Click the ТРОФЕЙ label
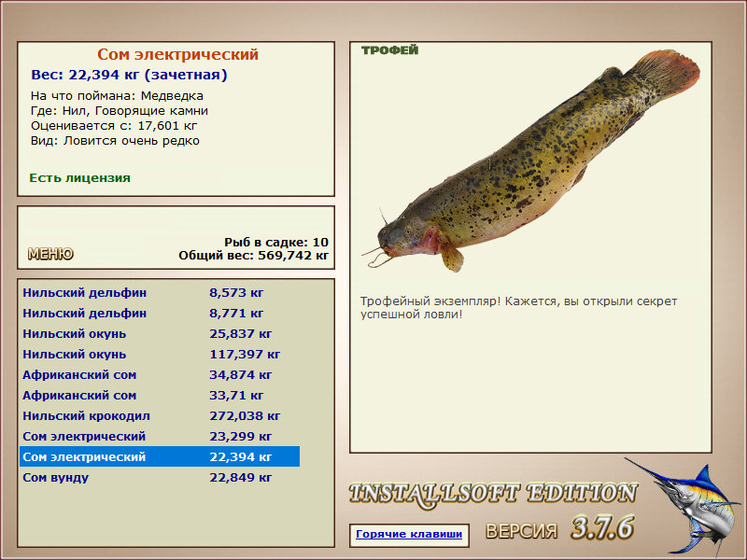 click(389, 50)
